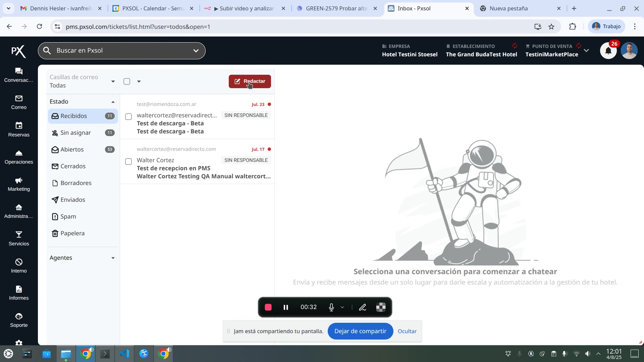Image resolution: width=644 pixels, height=362 pixels.
Task: Open the Informes report icon
Action: tap(19, 289)
